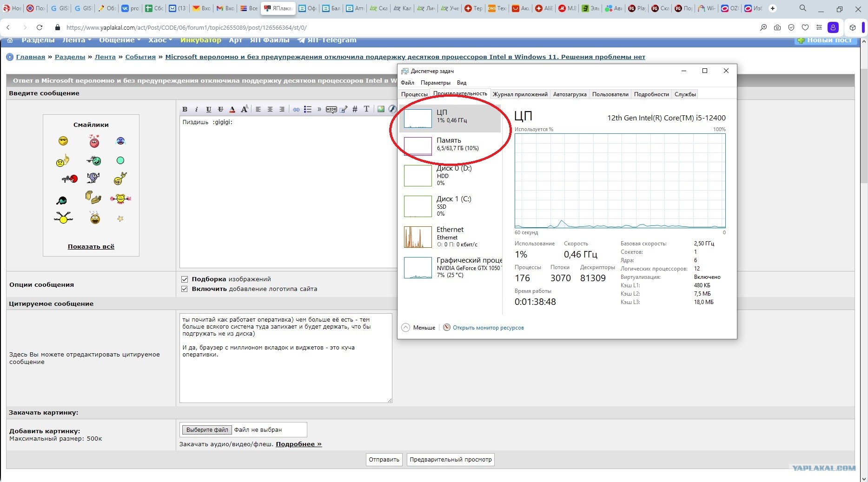
Task: Click the 'Выберите файл' upload button
Action: point(207,430)
